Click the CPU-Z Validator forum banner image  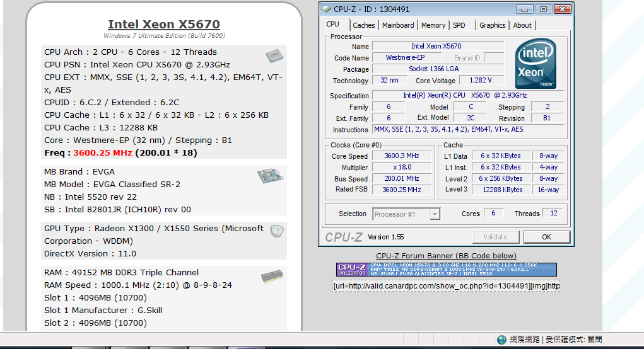tap(447, 270)
